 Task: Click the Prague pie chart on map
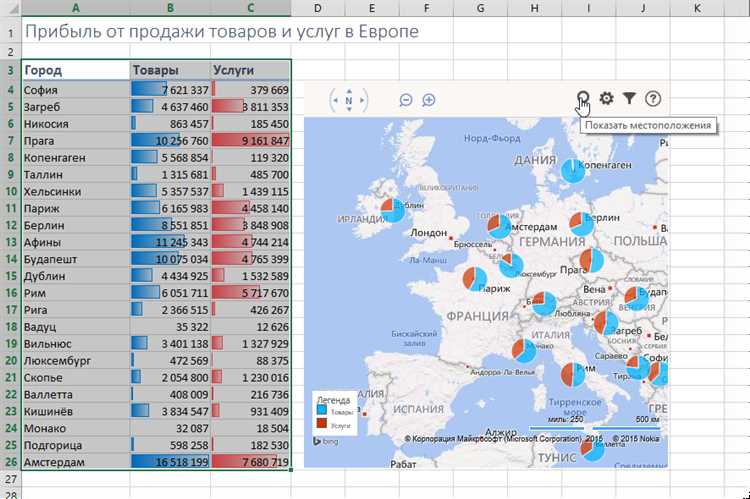[x=592, y=260]
